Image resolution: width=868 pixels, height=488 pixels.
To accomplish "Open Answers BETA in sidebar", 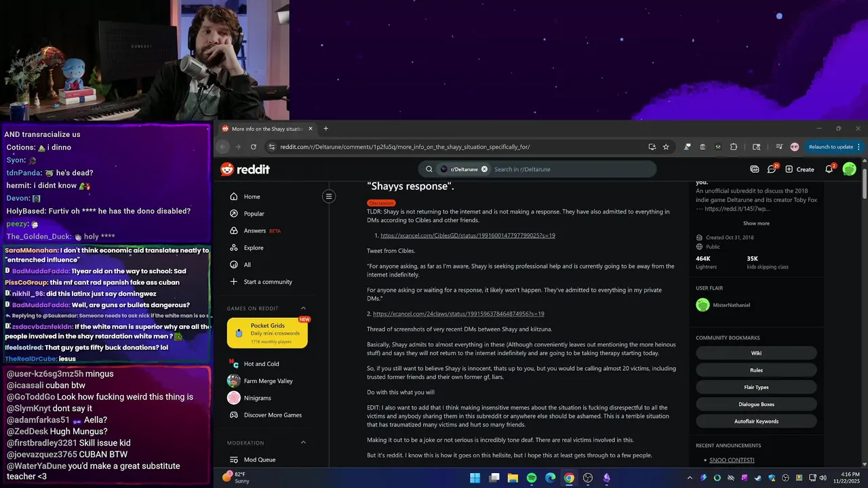I will tap(262, 230).
